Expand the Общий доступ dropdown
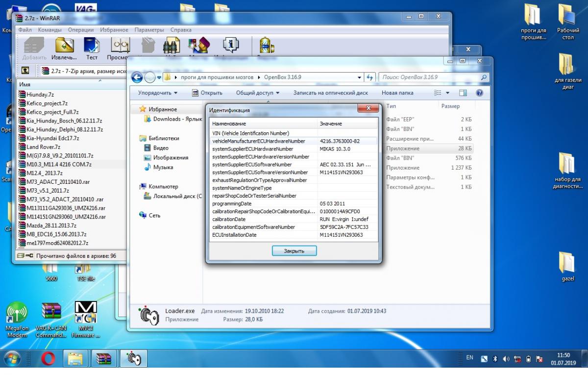 pyautogui.click(x=257, y=93)
